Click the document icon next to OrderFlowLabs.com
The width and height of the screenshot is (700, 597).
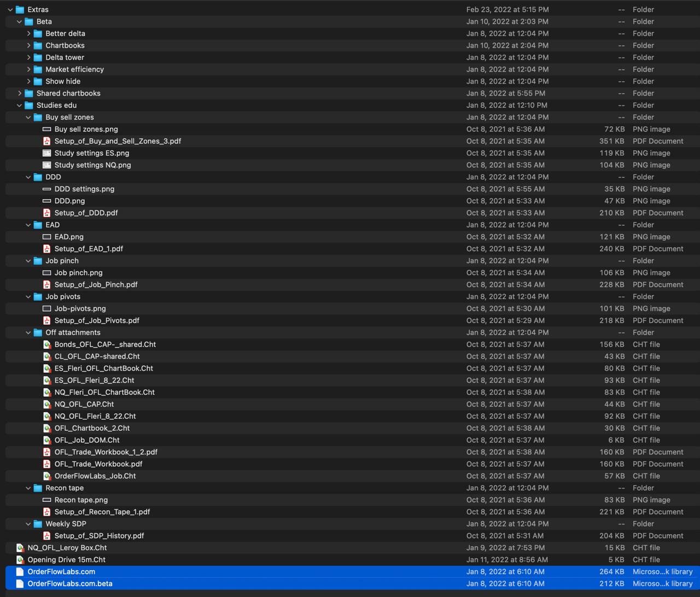click(20, 571)
